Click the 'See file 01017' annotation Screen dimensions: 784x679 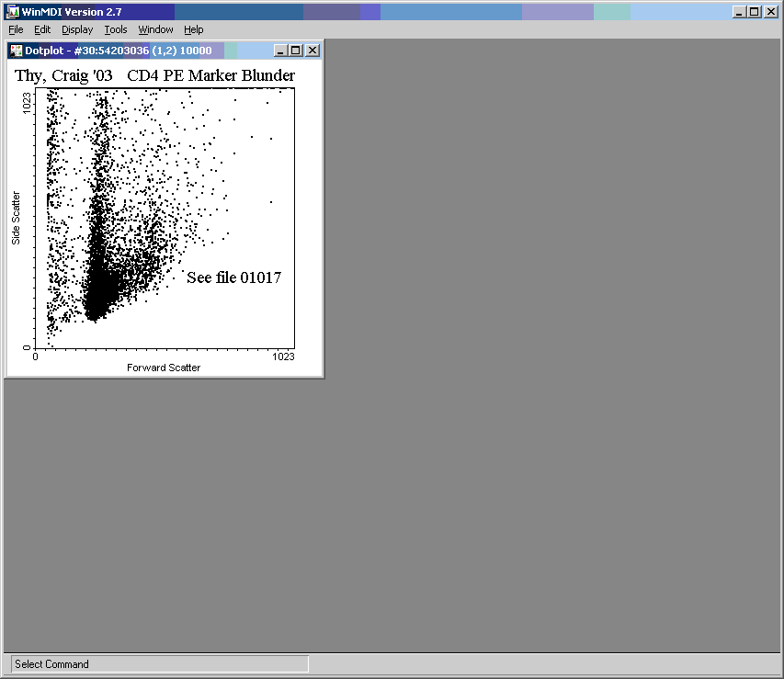[233, 277]
